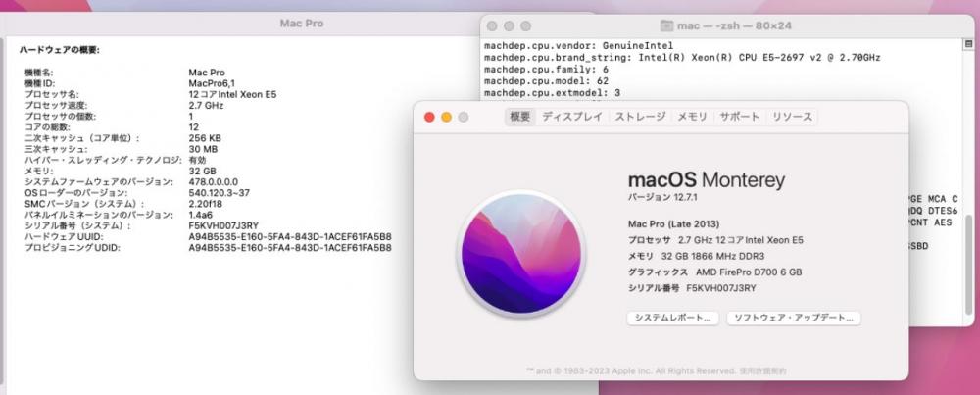Click the machdep.cpu.model: 62 line

[x=546, y=81]
